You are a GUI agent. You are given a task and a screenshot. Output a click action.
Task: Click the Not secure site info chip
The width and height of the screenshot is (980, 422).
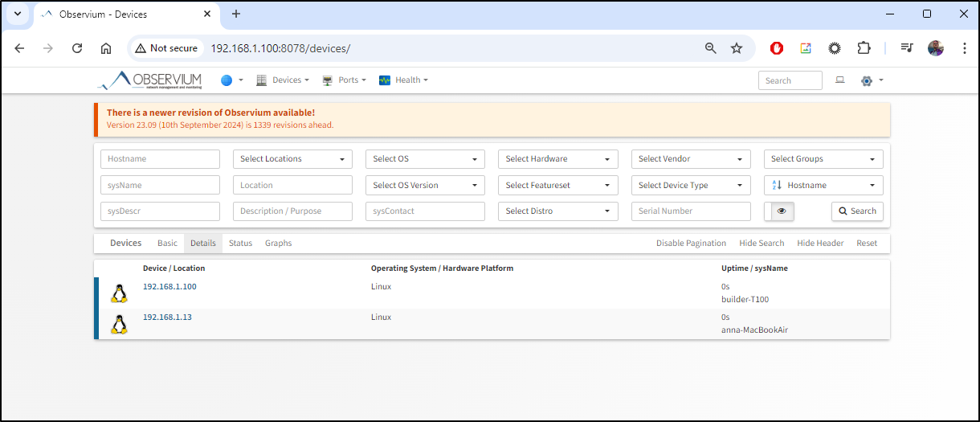pyautogui.click(x=166, y=48)
